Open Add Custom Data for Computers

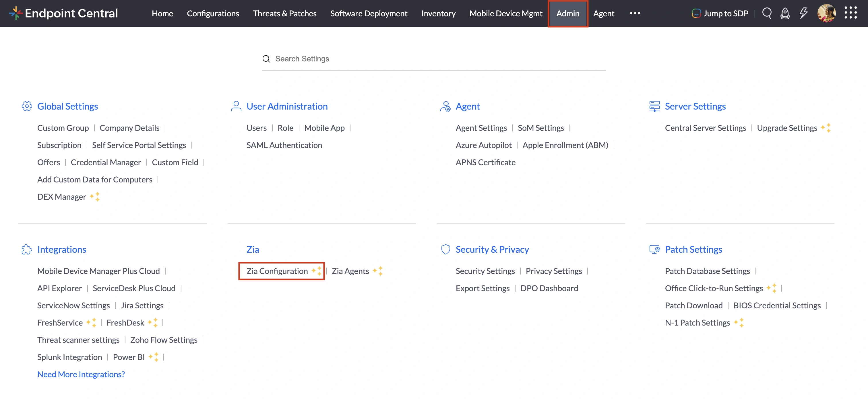95,179
